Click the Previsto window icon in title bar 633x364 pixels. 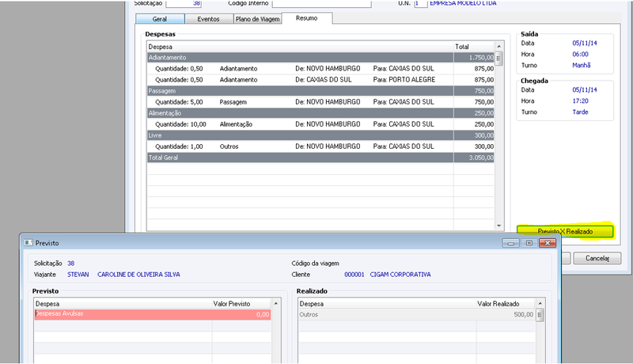click(28, 243)
